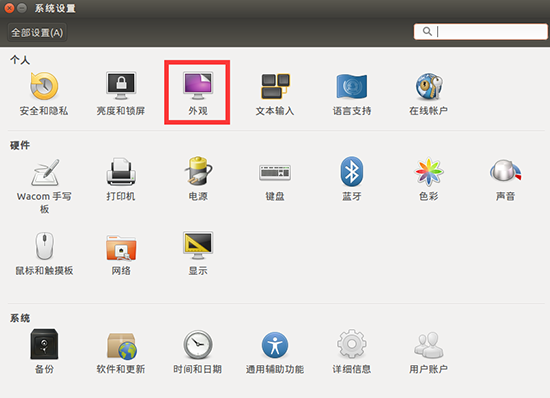The width and height of the screenshot is (550, 398).
Task: Open 备份 backup settings
Action: (44, 352)
